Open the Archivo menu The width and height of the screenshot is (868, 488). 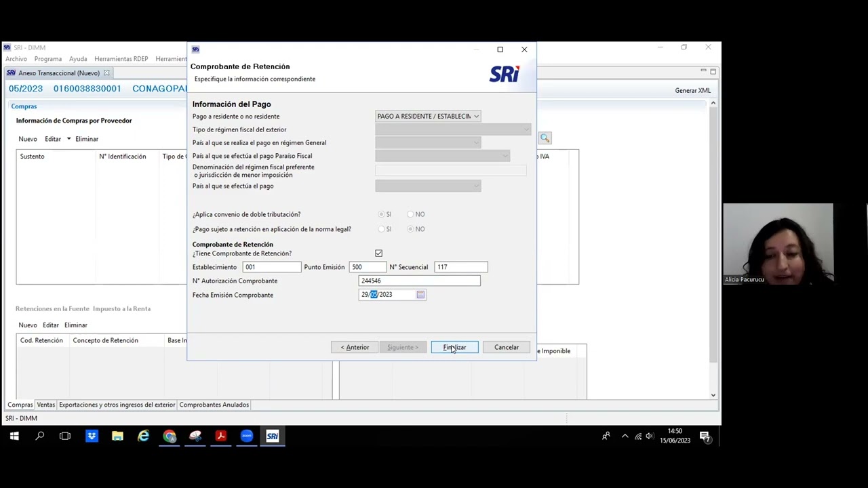click(x=16, y=59)
